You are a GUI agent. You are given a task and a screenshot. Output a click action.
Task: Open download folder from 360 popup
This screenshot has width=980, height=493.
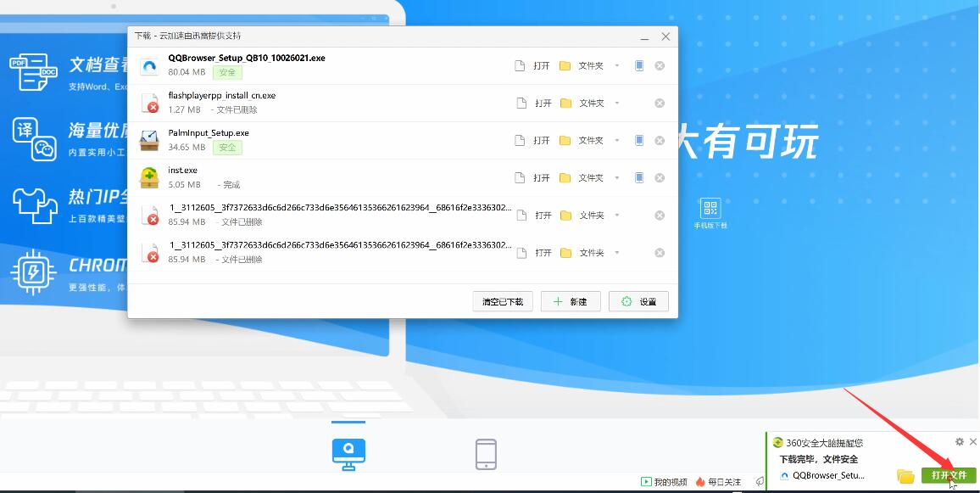coord(905,476)
